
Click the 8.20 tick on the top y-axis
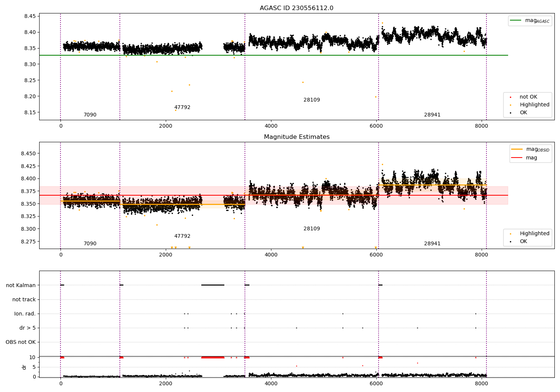[x=30, y=96]
